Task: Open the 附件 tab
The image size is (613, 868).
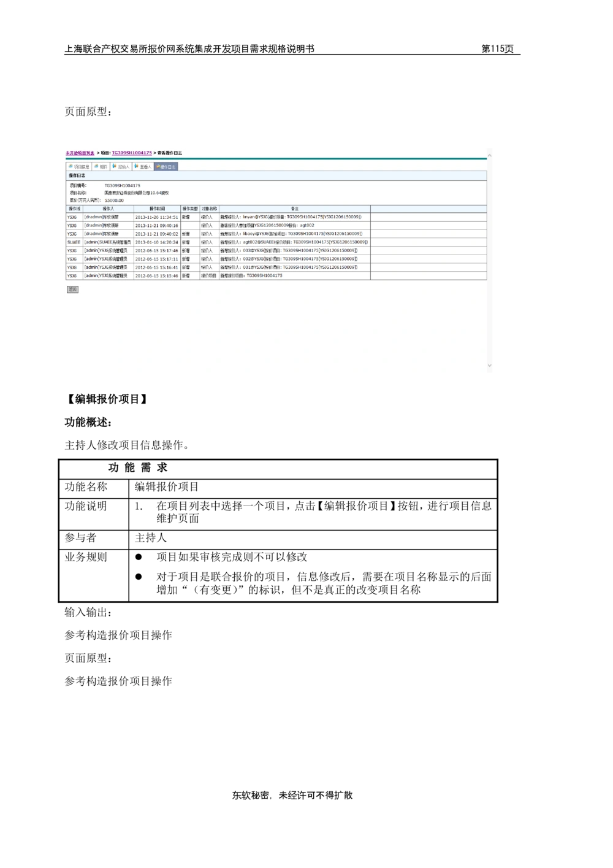Action: 104,167
